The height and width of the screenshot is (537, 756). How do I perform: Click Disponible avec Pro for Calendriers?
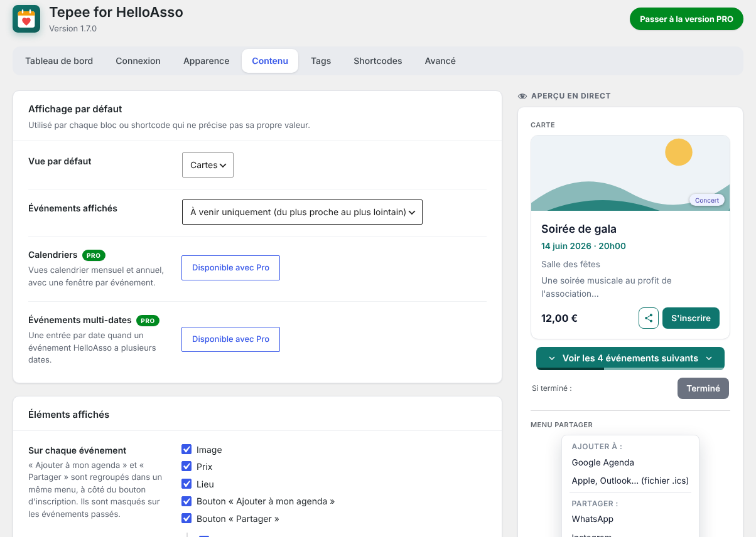pos(230,267)
